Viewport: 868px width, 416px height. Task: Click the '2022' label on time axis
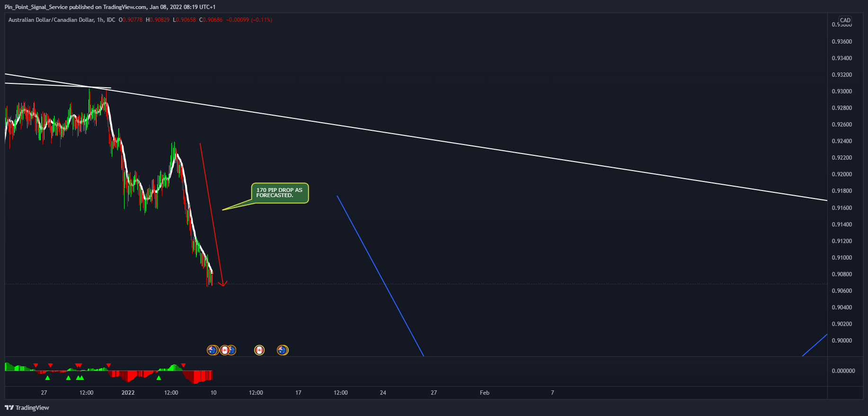point(128,393)
